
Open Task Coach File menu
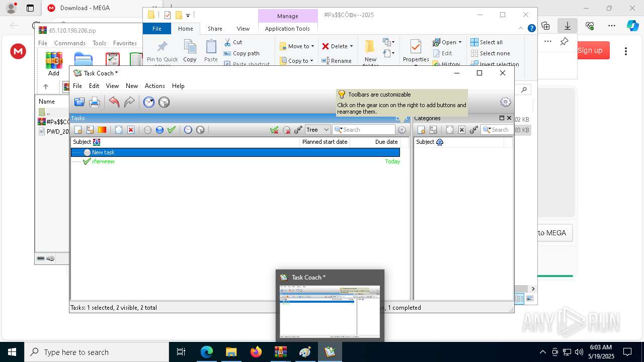[77, 86]
